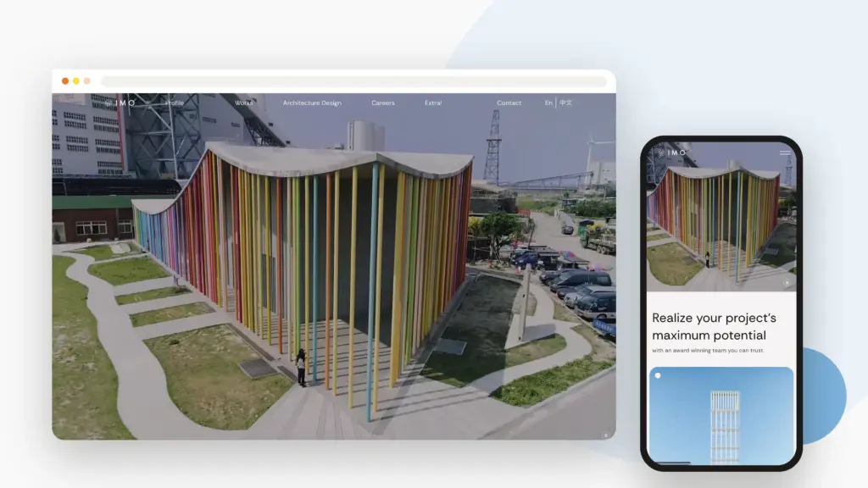Click the pale third browser window dot
Screen dimensions: 868x488
87,80
